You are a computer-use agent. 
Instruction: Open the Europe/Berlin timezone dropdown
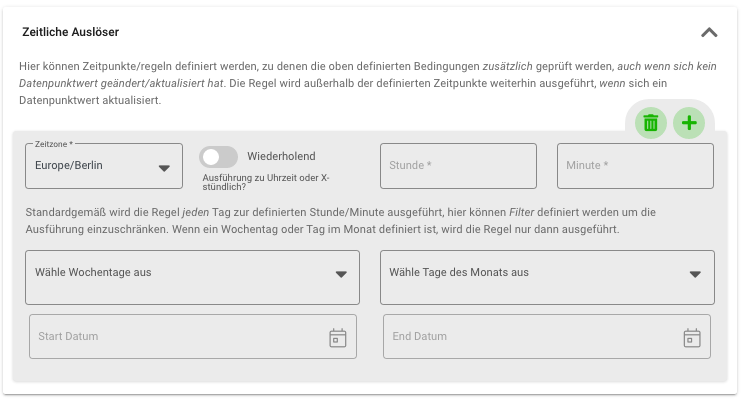click(104, 166)
